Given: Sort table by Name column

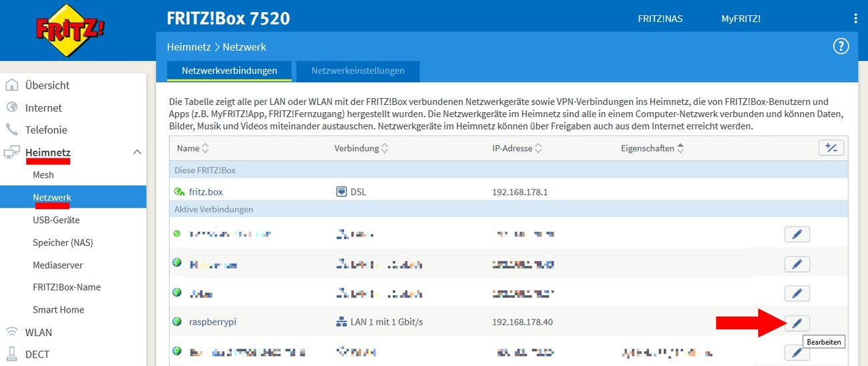Looking at the screenshot, I should tap(193, 148).
